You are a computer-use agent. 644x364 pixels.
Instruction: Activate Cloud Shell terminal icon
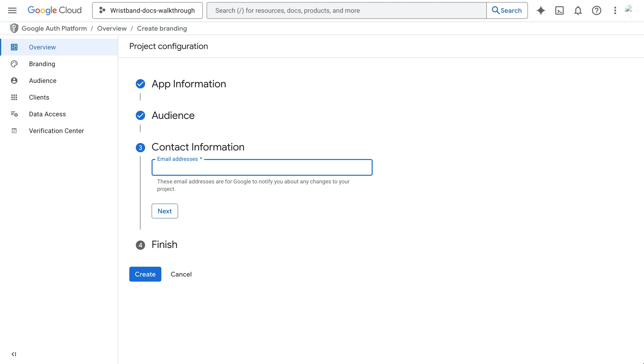click(x=559, y=10)
